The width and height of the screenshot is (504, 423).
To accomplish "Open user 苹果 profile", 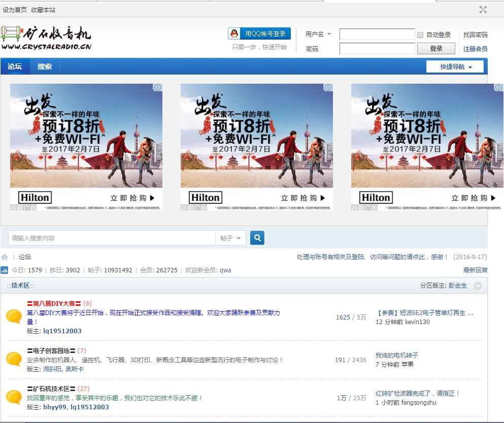I will [x=408, y=365].
